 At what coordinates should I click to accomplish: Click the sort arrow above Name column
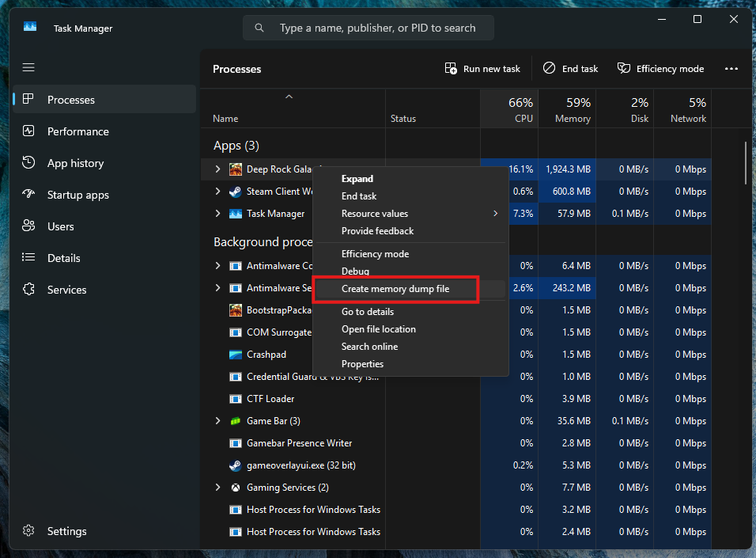click(x=289, y=97)
